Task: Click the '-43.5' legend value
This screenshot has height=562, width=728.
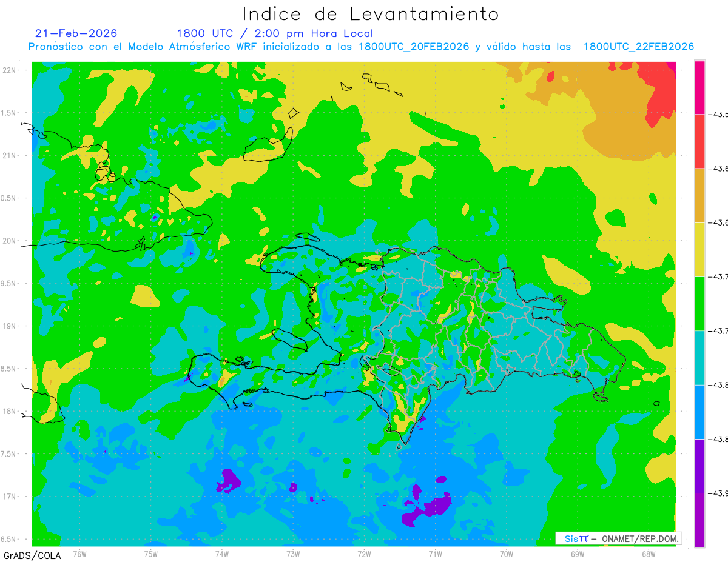Action: pyautogui.click(x=719, y=114)
